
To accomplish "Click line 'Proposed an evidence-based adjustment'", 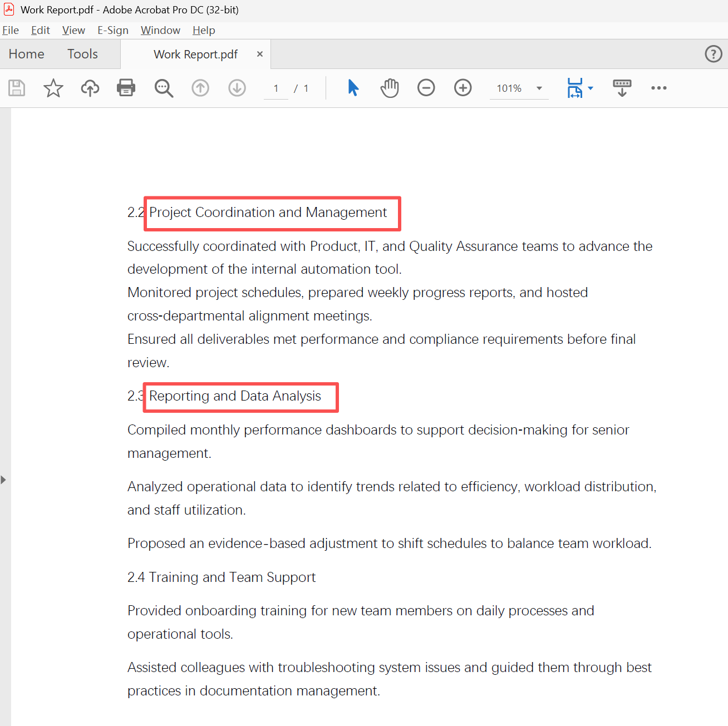I will pos(390,544).
